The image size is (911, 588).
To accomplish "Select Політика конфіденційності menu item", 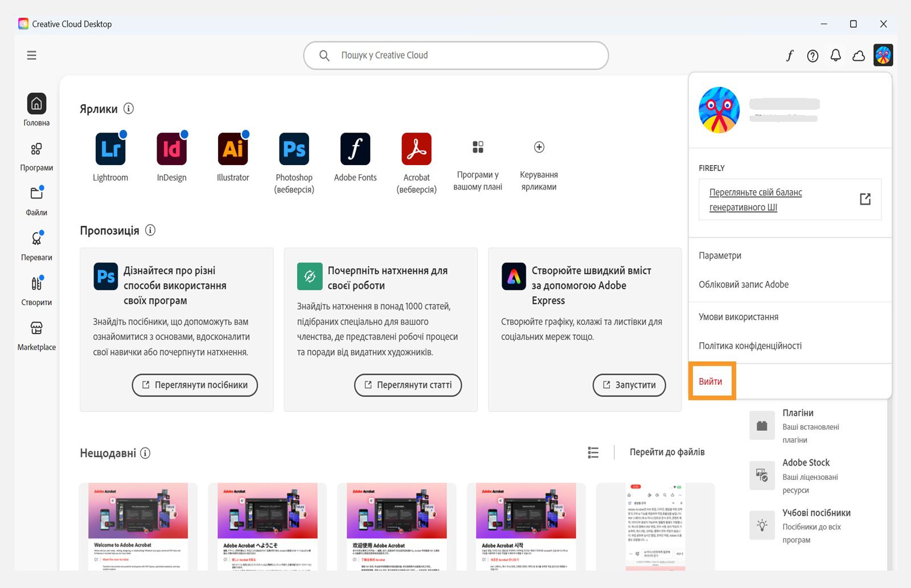I will 750,346.
